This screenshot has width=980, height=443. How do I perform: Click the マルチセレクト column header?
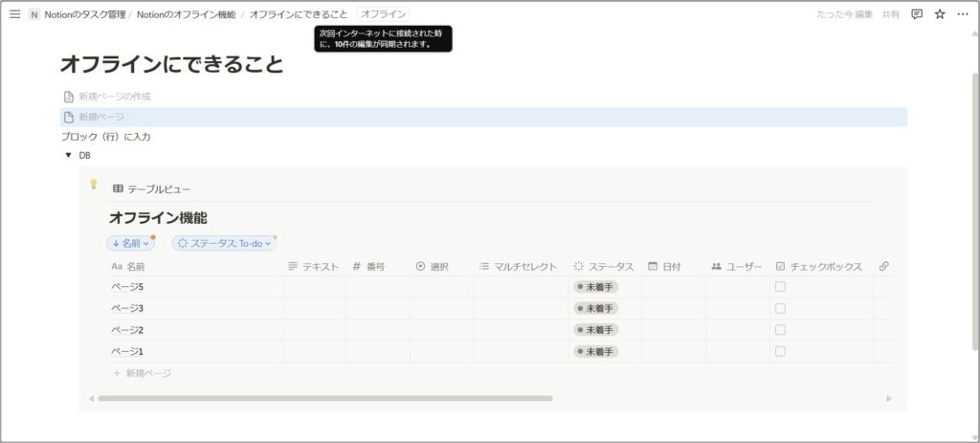pyautogui.click(x=521, y=266)
